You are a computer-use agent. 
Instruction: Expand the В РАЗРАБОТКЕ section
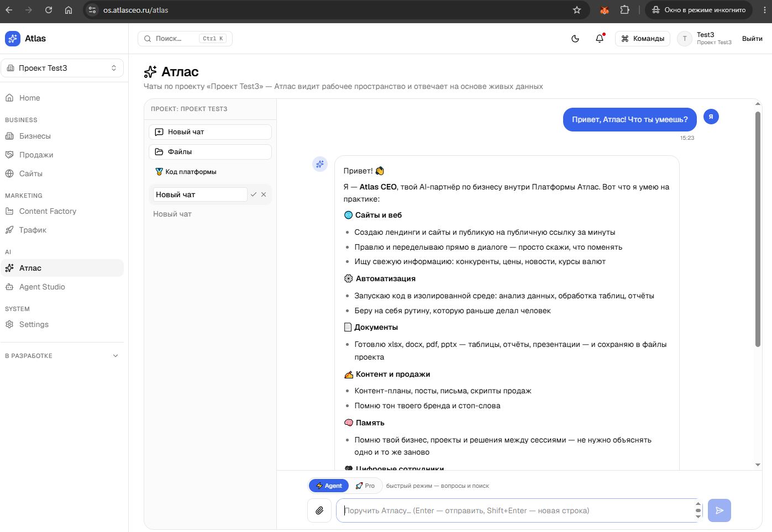62,356
